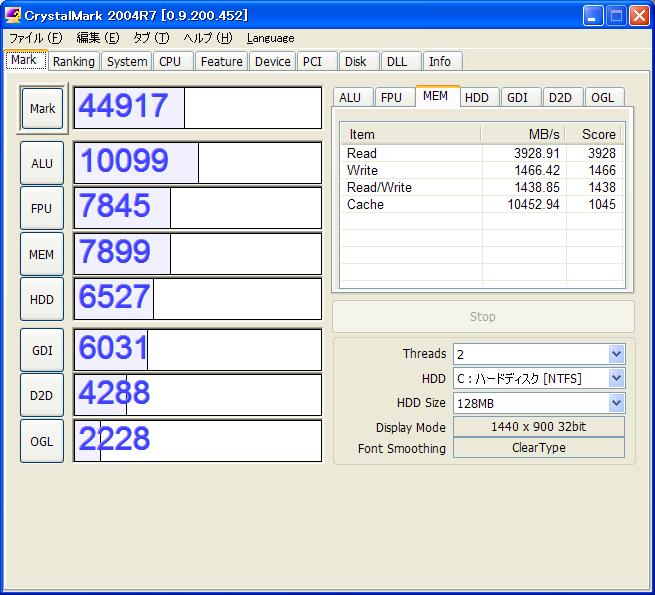Show the HDD results detail tab

479,97
